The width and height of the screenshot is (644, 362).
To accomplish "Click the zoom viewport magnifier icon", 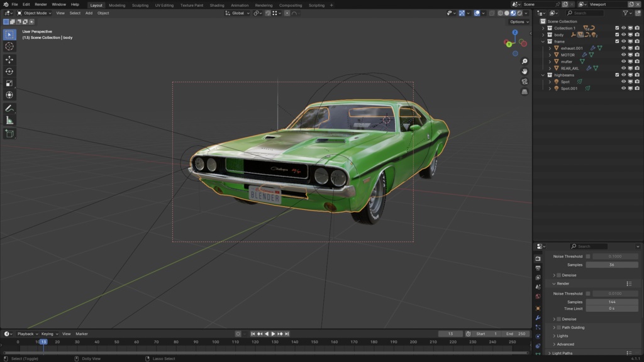I will (525, 61).
